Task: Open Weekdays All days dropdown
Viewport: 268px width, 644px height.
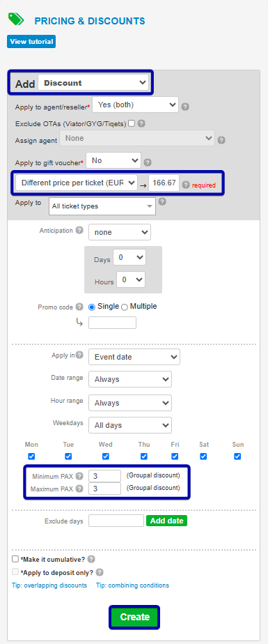Action: (x=130, y=425)
